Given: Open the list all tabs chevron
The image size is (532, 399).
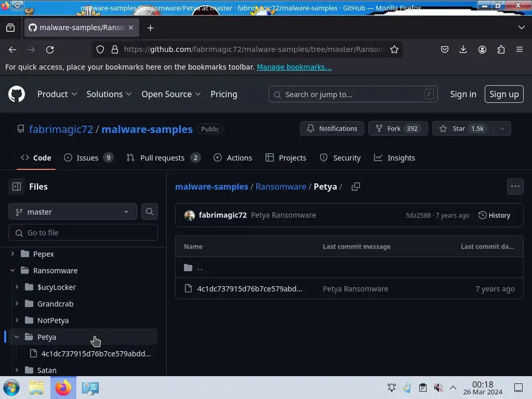Looking at the screenshot, I should coord(522,28).
